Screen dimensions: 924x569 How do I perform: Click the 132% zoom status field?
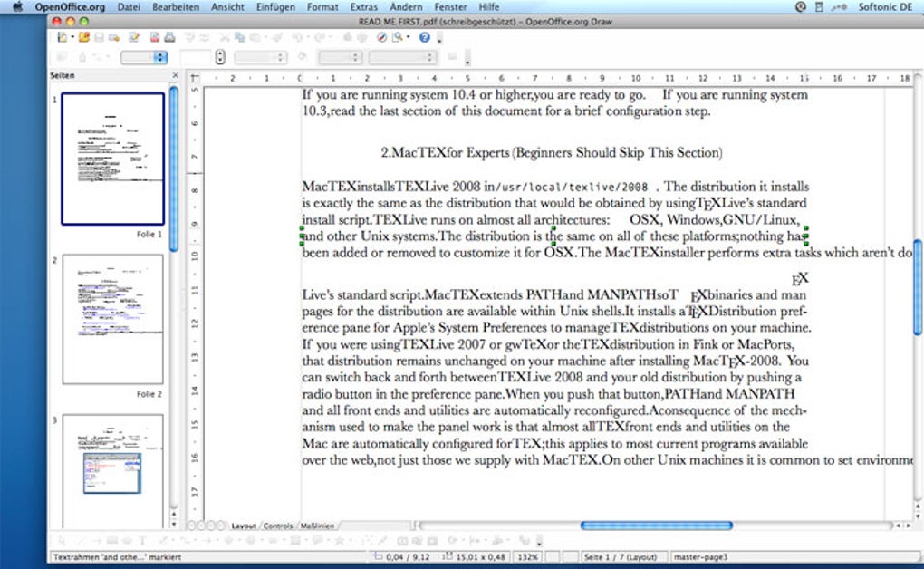click(527, 556)
